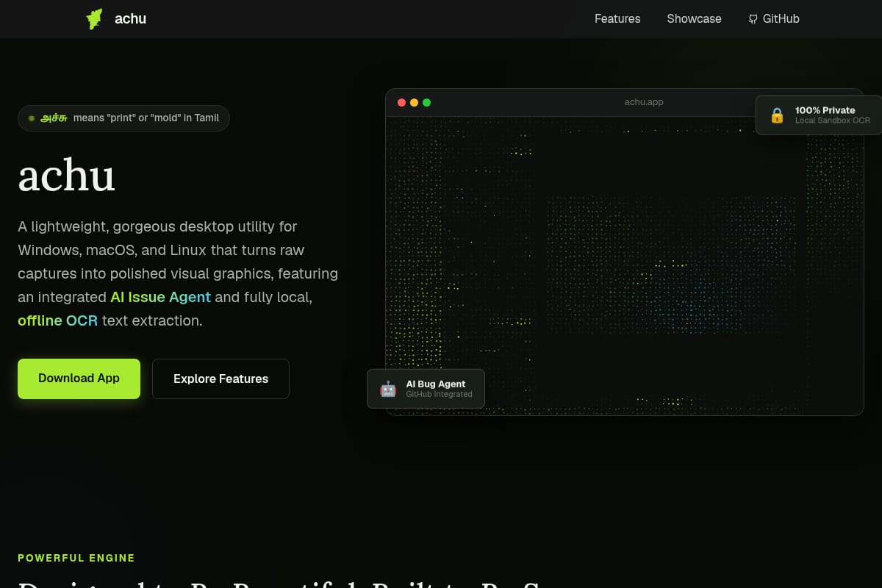Image resolution: width=882 pixels, height=588 pixels.
Task: Click the green window dot in mockup
Action: pyautogui.click(x=426, y=102)
